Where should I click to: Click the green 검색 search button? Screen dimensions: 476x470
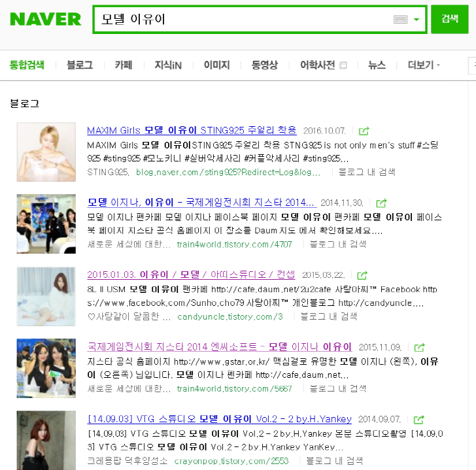[450, 19]
